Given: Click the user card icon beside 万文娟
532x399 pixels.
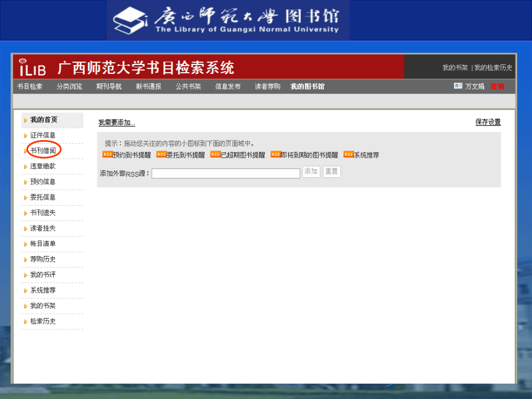Looking at the screenshot, I should [458, 86].
